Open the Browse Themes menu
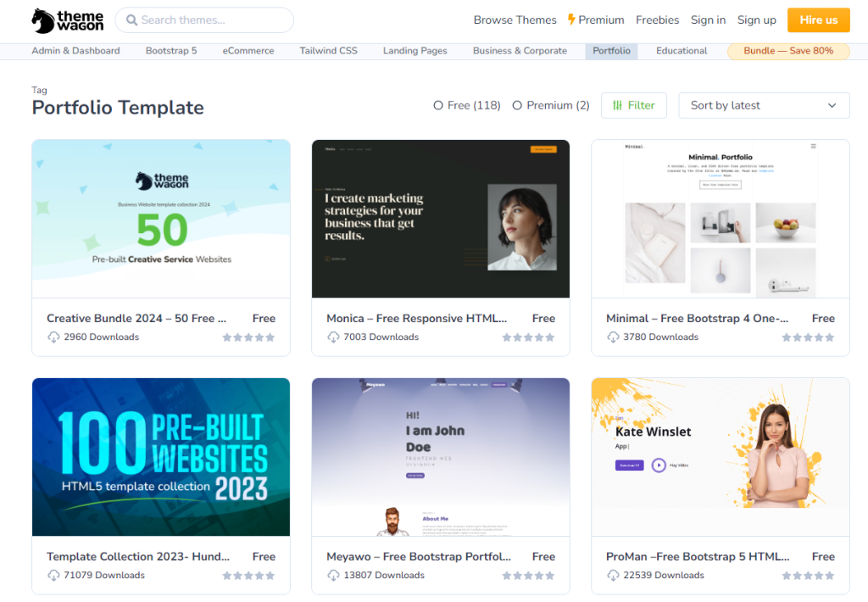 (x=515, y=20)
